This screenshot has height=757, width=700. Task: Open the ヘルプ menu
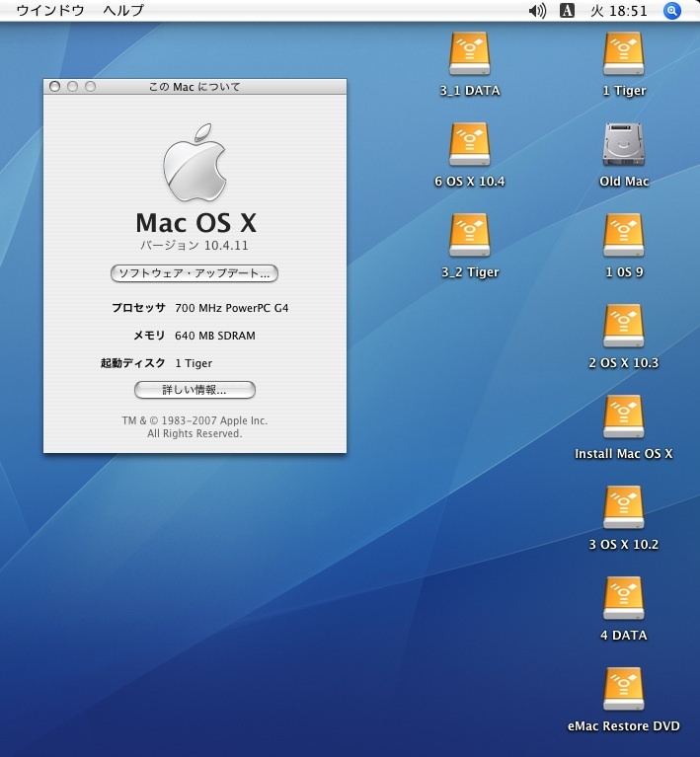(123, 11)
